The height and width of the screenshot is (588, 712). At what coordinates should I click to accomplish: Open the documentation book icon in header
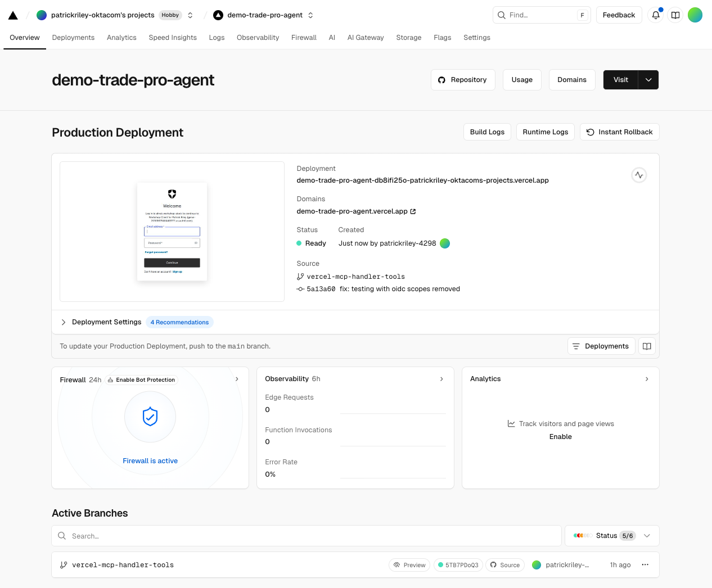[675, 15]
